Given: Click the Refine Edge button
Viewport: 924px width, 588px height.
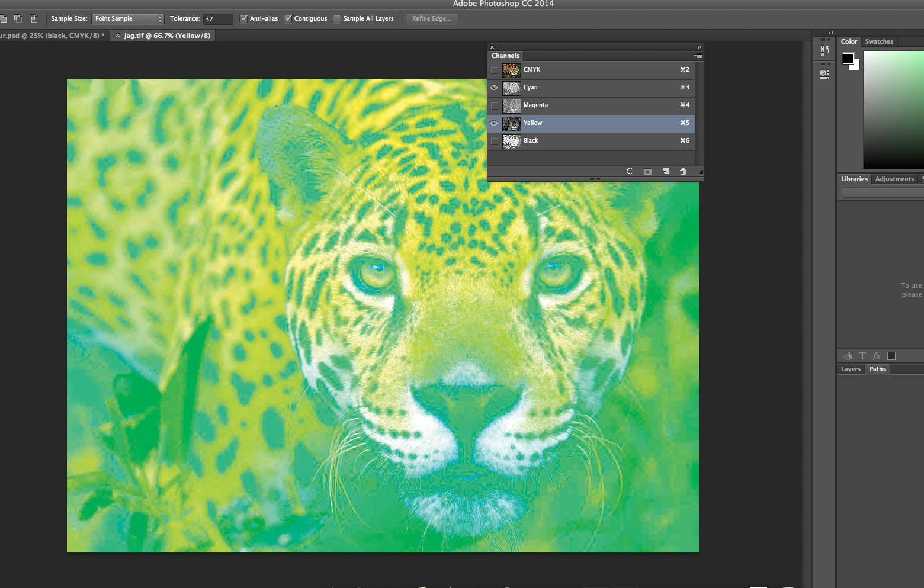Looking at the screenshot, I should [431, 18].
